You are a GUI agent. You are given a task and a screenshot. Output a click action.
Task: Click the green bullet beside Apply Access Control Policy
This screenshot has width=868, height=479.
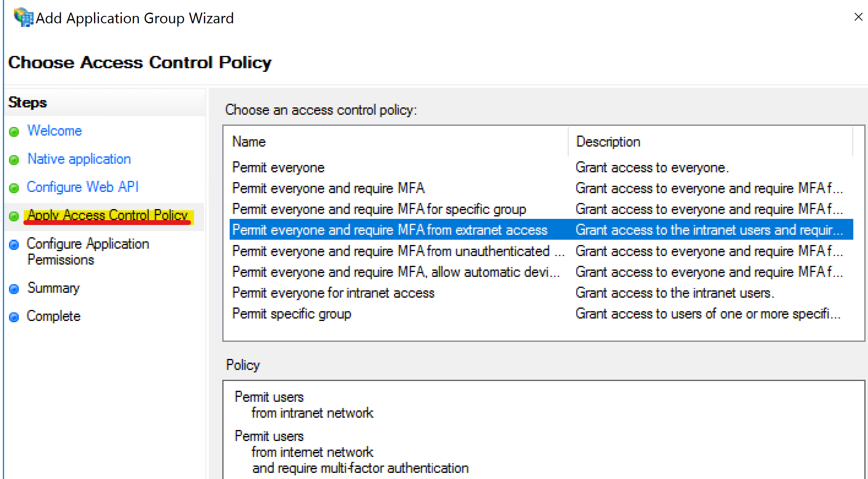click(14, 216)
